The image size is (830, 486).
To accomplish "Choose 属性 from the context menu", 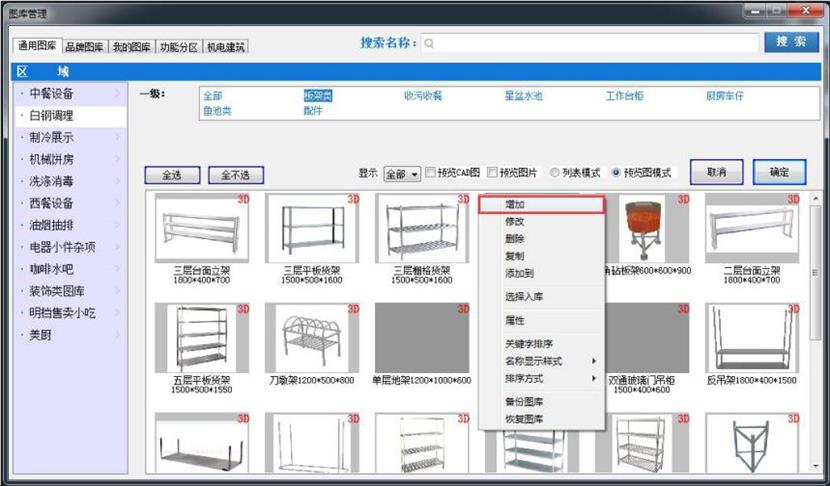I will click(x=542, y=320).
